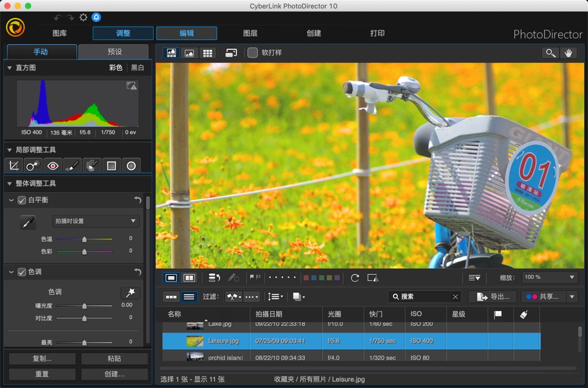
Task: Select the Radial Filter tool
Action: click(131, 166)
